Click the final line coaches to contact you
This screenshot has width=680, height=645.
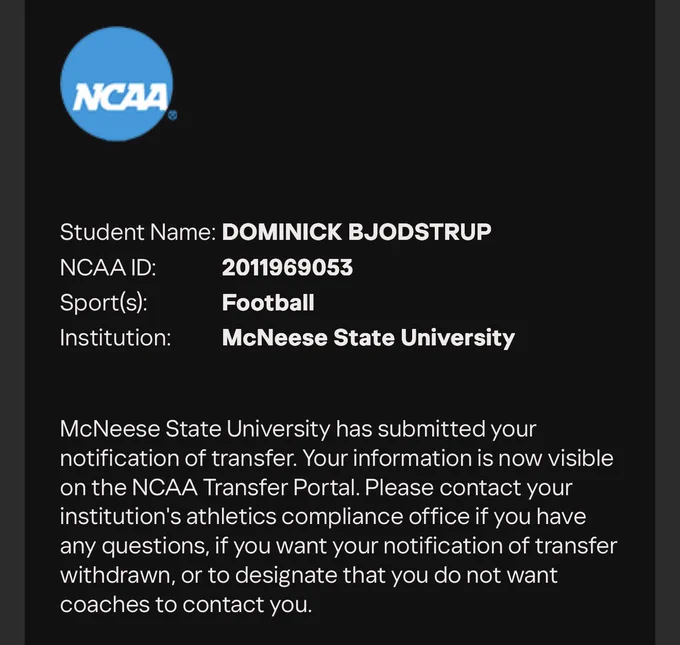click(186, 605)
